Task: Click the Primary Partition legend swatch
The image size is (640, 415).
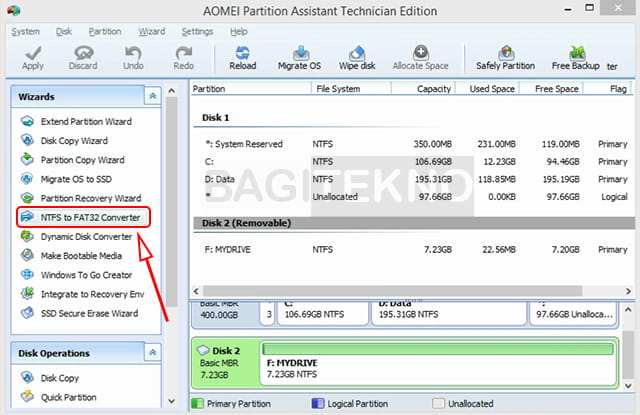Action: point(198,404)
